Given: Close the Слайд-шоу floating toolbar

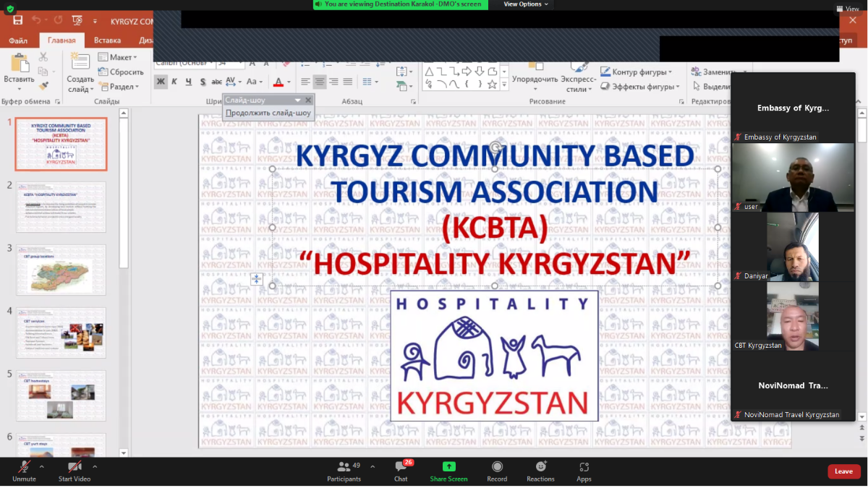Looking at the screenshot, I should 308,100.
